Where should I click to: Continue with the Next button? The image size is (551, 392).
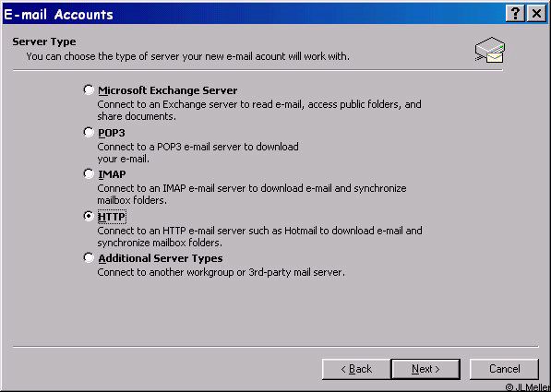pos(425,369)
